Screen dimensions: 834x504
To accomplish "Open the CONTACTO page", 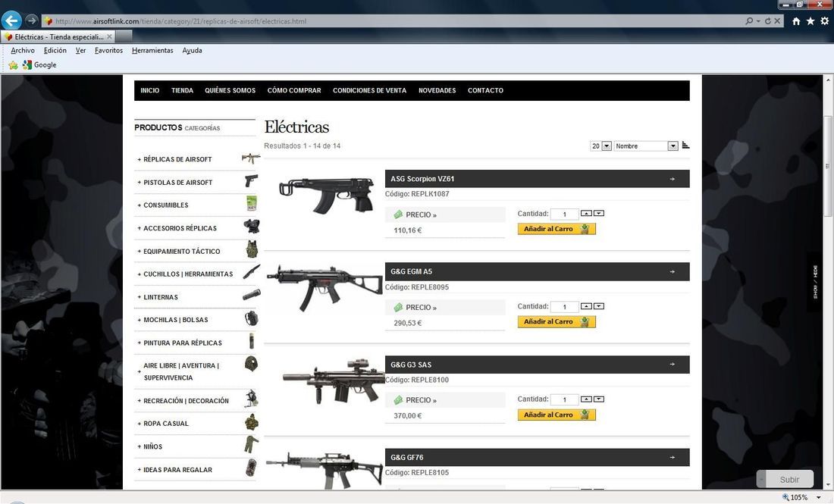I will pyautogui.click(x=485, y=90).
